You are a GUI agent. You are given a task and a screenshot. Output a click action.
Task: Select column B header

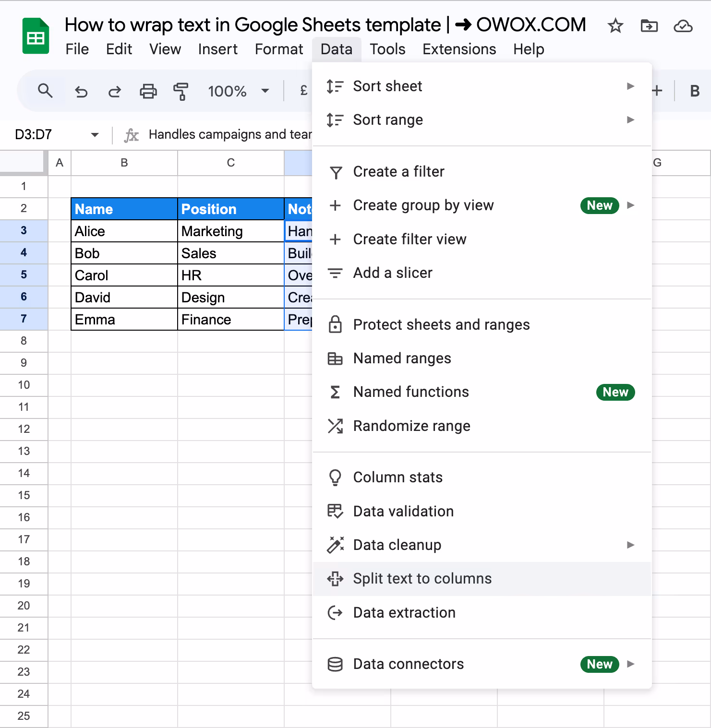(124, 163)
